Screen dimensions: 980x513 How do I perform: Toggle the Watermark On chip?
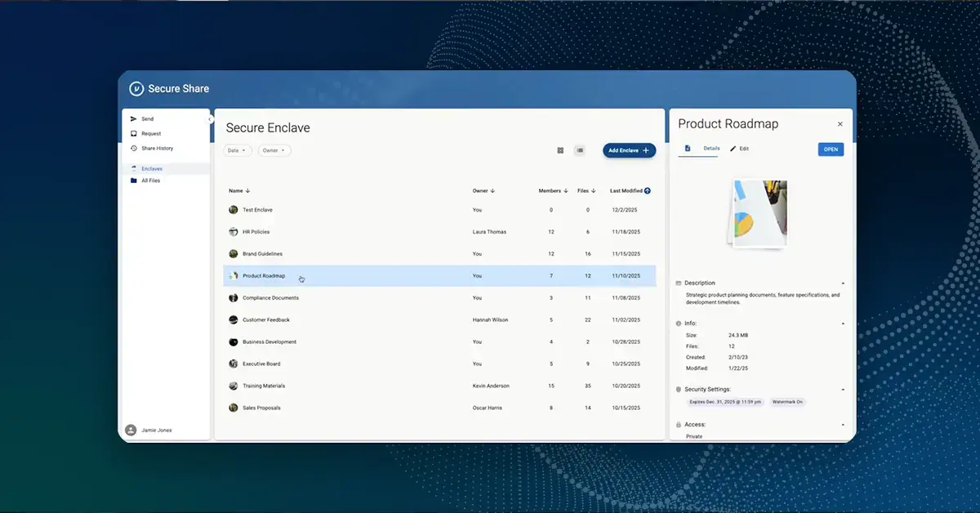tap(788, 402)
